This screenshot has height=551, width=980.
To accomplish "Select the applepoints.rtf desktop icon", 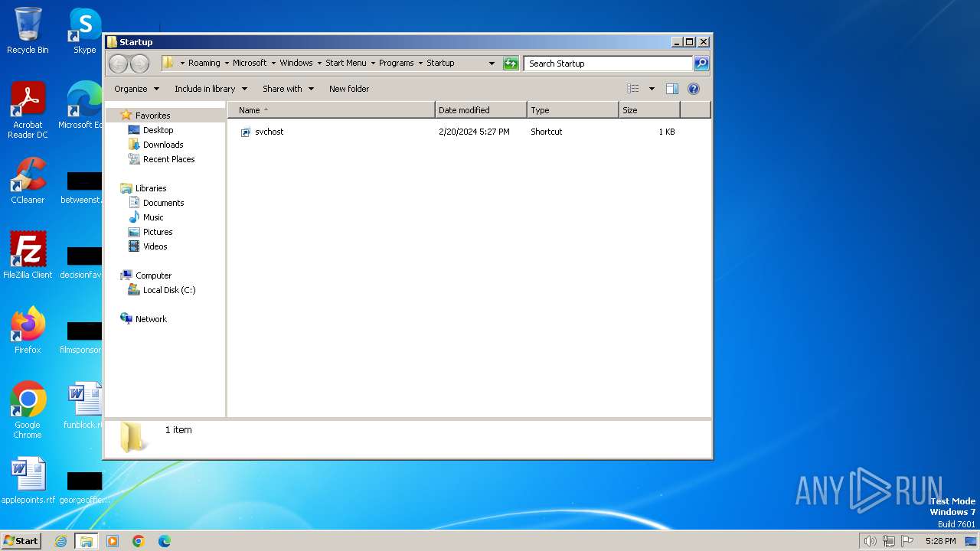I will click(x=28, y=481).
